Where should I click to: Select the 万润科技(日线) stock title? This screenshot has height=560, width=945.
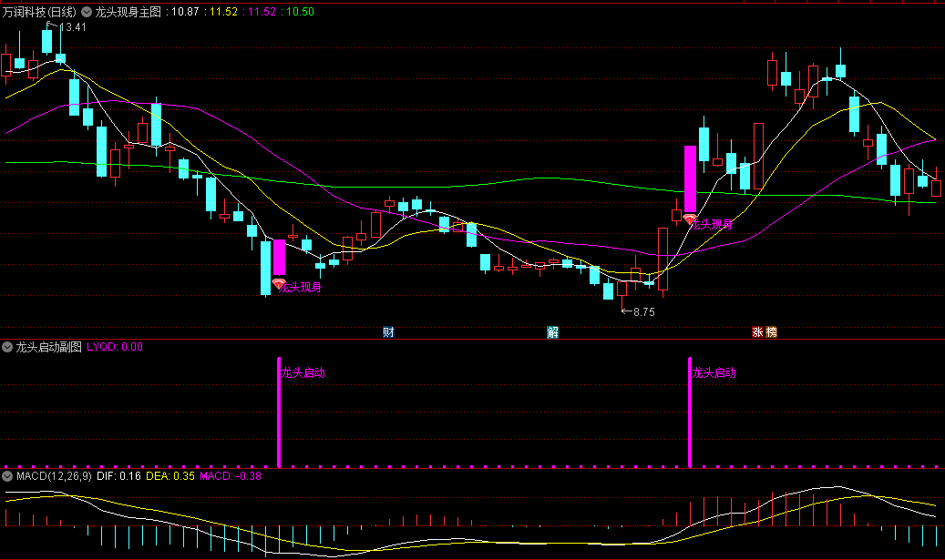(39, 12)
